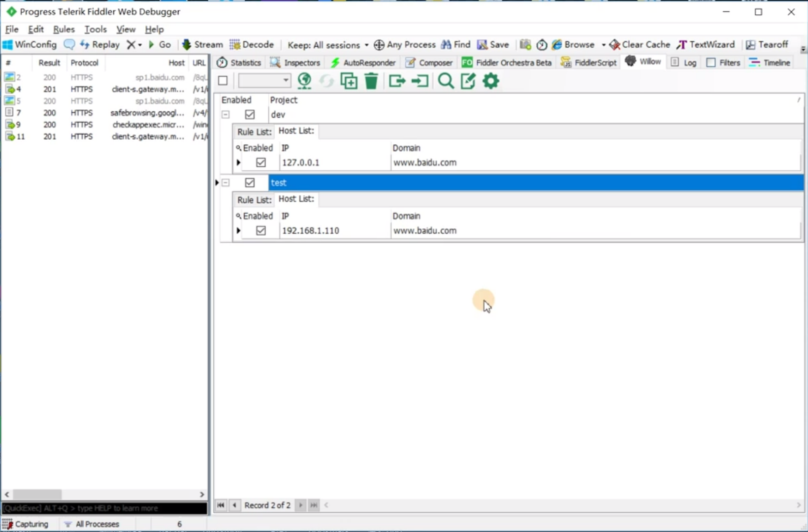The width and height of the screenshot is (808, 532).
Task: Click the import arrow icon in Willow toolbar
Action: click(420, 81)
